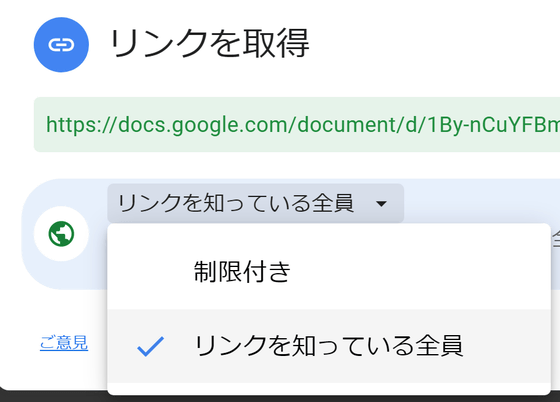Click the white gap below menu options

329,389
